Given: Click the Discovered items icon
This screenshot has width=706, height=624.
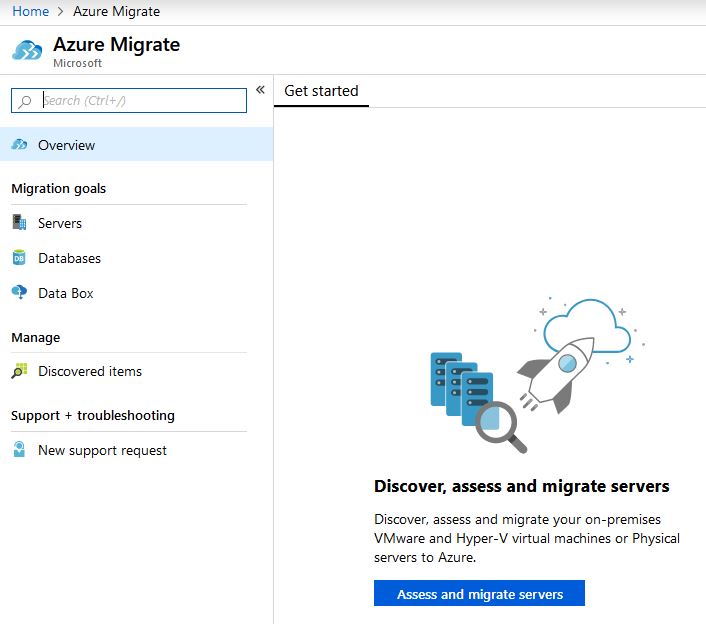Looking at the screenshot, I should (19, 371).
